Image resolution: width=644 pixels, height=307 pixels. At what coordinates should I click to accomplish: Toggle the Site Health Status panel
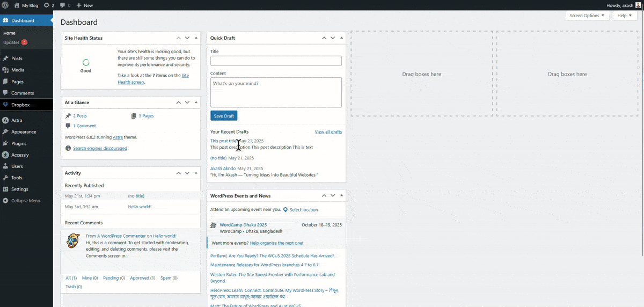click(196, 38)
